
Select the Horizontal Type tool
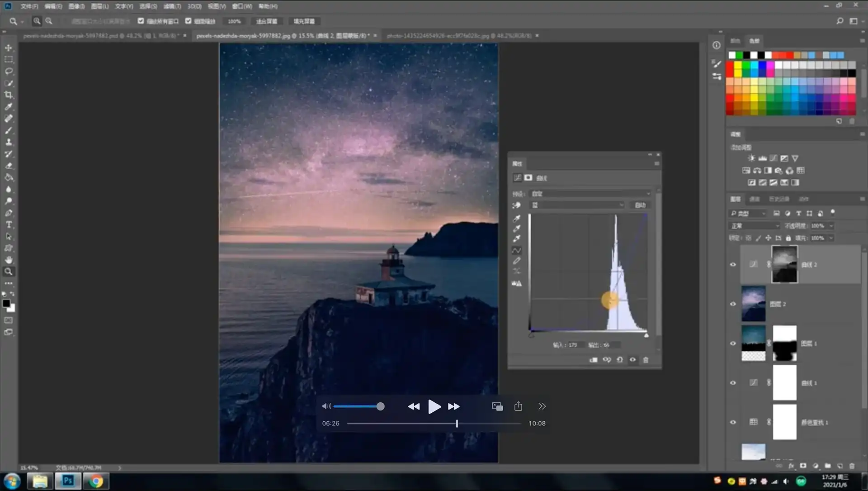click(x=9, y=225)
